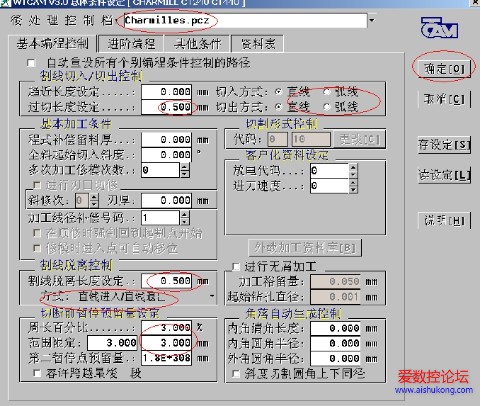Select 弧线 for 切入方式

coord(327,92)
